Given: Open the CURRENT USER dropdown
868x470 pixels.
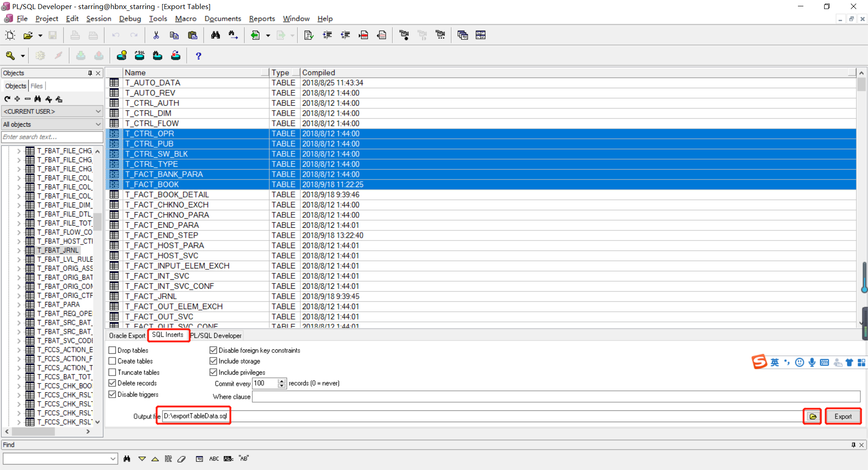Looking at the screenshot, I should click(52, 111).
